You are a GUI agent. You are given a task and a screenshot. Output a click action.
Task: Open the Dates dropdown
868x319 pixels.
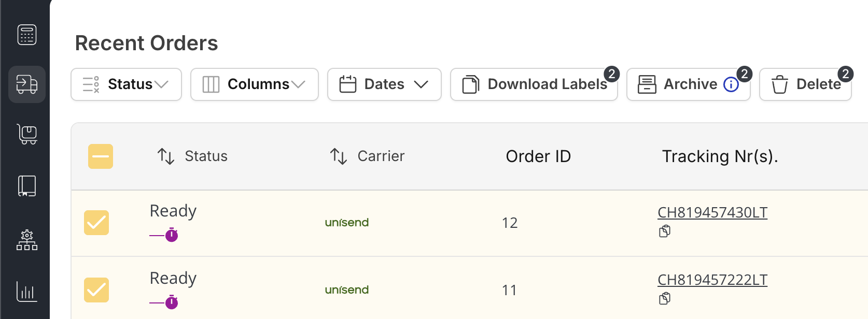[x=384, y=84]
